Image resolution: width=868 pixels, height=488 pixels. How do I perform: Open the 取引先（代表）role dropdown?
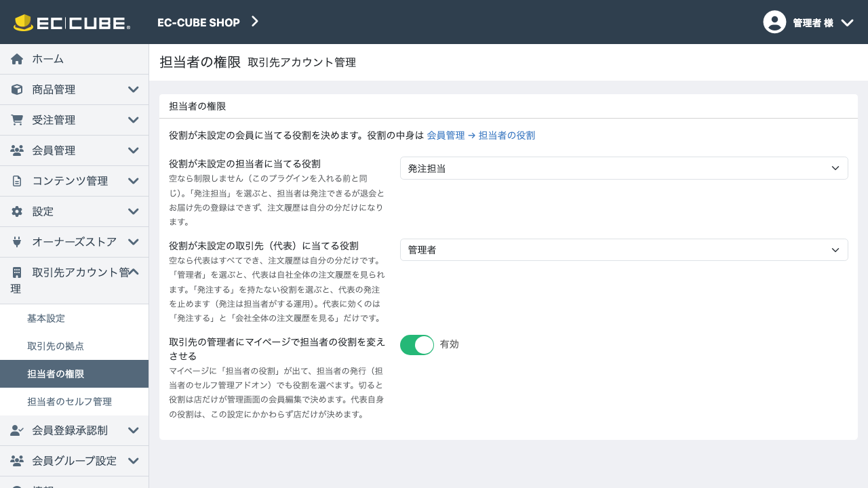624,249
